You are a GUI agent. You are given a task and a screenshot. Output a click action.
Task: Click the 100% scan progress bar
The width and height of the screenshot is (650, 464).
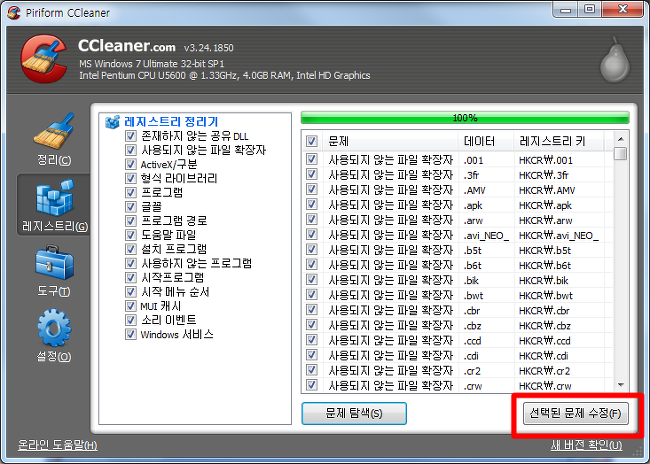pos(465,118)
